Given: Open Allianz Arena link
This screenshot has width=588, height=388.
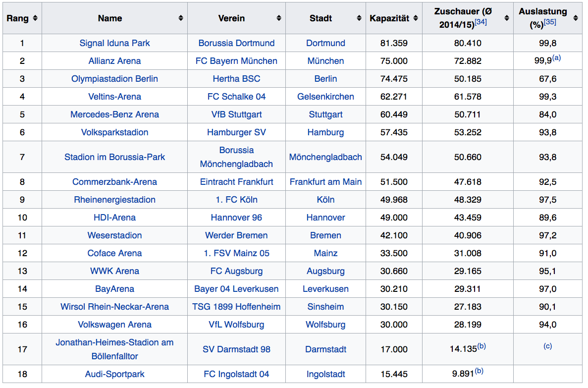Looking at the screenshot, I should [114, 61].
